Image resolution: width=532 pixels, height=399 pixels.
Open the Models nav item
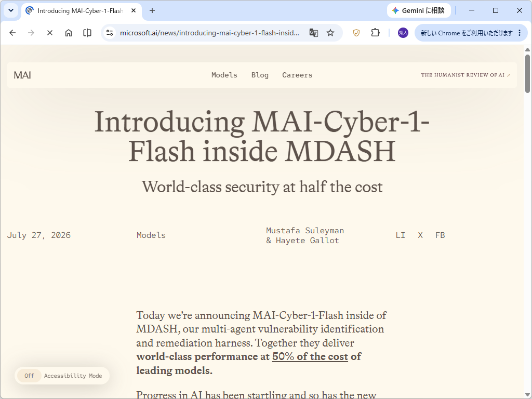coord(224,75)
